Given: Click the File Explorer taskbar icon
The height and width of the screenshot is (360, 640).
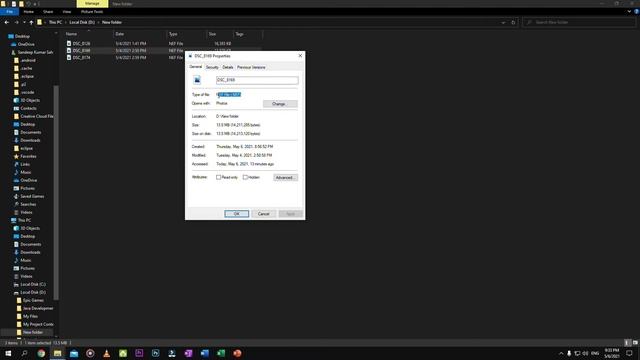Looking at the screenshot, I should point(58,353).
